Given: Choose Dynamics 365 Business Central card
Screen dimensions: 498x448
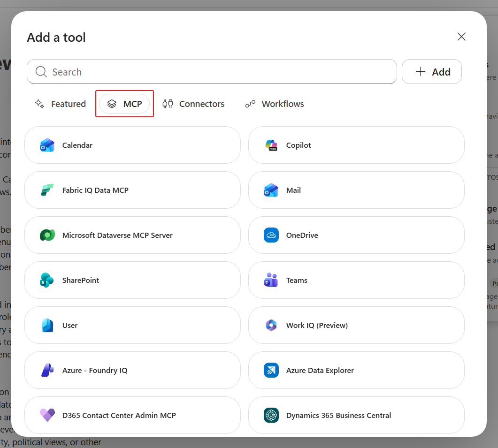Looking at the screenshot, I should coord(356,415).
